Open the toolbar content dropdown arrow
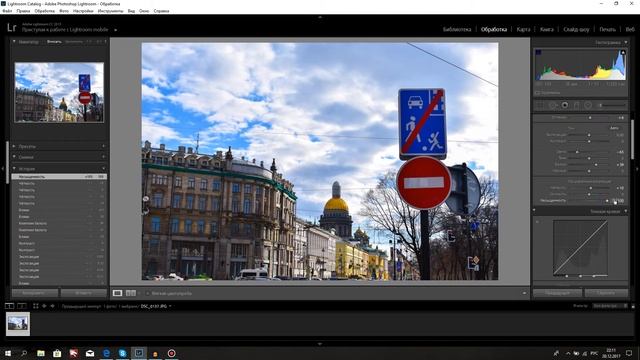 (x=524, y=293)
